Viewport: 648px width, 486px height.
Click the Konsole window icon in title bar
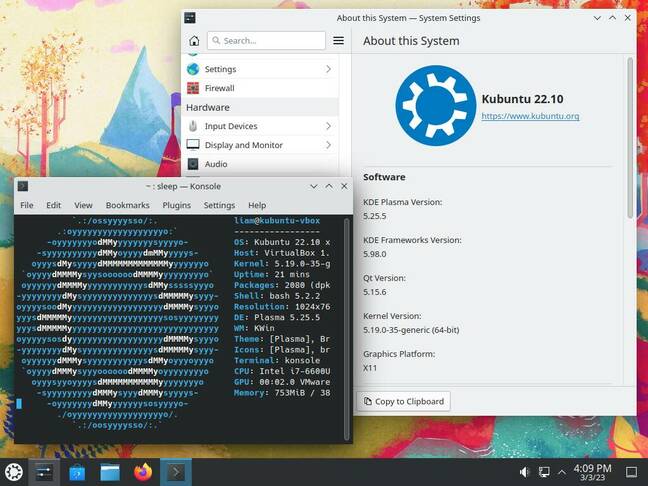23,186
